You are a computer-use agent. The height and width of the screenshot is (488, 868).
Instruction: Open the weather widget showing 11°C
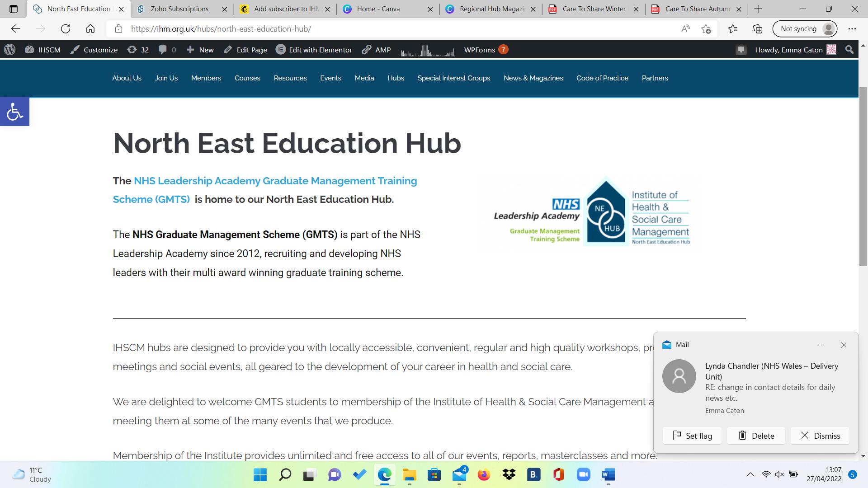[x=32, y=474]
